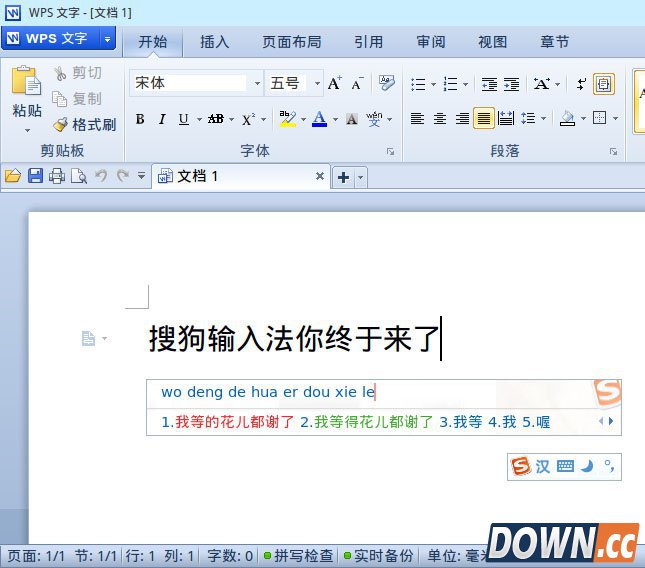
Task: Center-align the paragraph text
Action: click(x=440, y=119)
